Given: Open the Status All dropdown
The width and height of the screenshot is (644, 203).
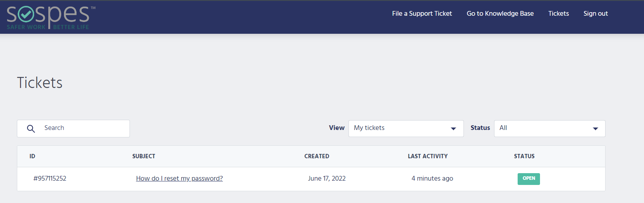Looking at the screenshot, I should pyautogui.click(x=549, y=128).
